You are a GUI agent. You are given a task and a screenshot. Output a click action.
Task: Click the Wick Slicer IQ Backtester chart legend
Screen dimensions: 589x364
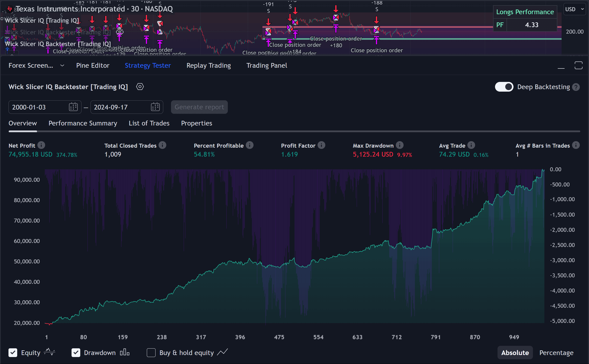point(58,44)
